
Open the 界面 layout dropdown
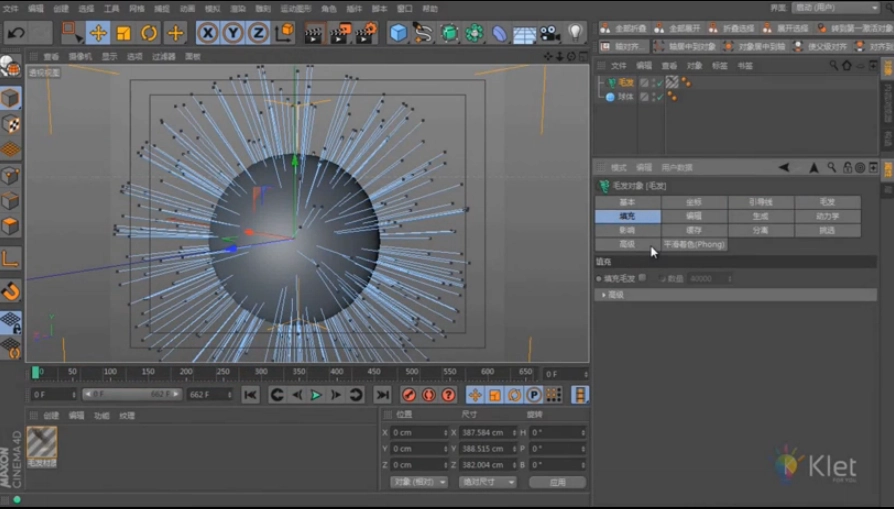(x=838, y=8)
